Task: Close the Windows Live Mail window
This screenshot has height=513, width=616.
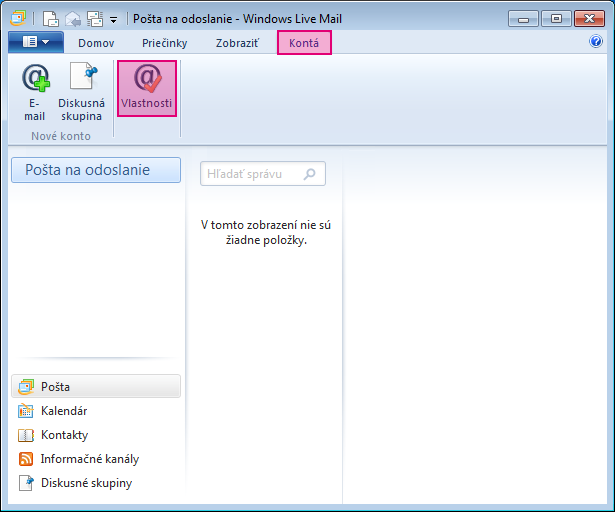Action: point(589,18)
